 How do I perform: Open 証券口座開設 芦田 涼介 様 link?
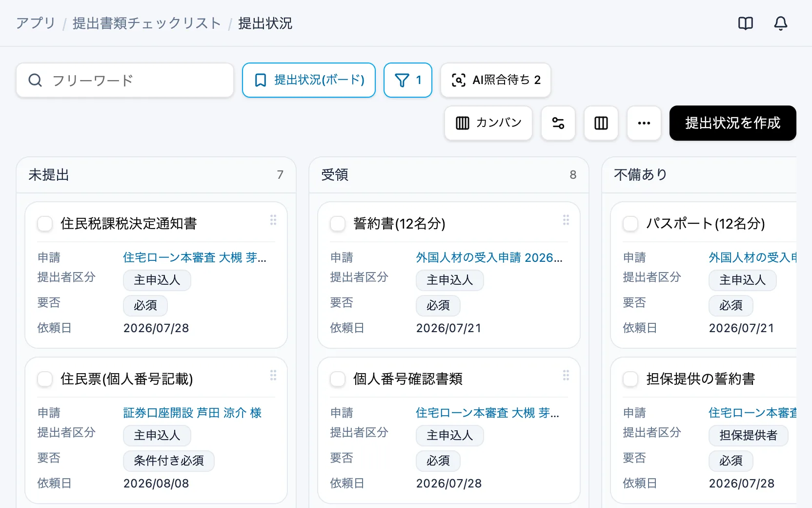(192, 413)
